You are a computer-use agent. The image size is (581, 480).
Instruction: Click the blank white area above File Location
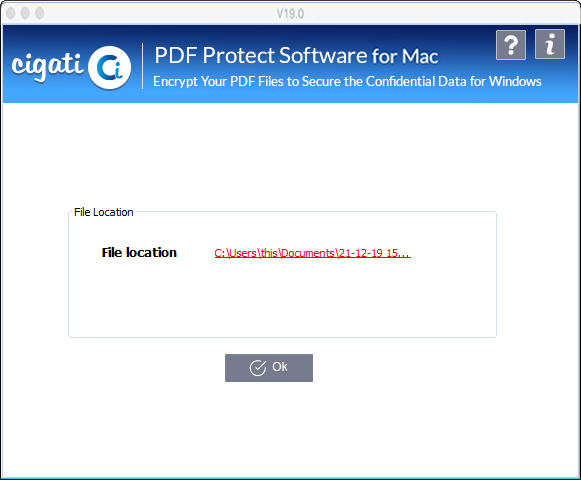[x=289, y=156]
